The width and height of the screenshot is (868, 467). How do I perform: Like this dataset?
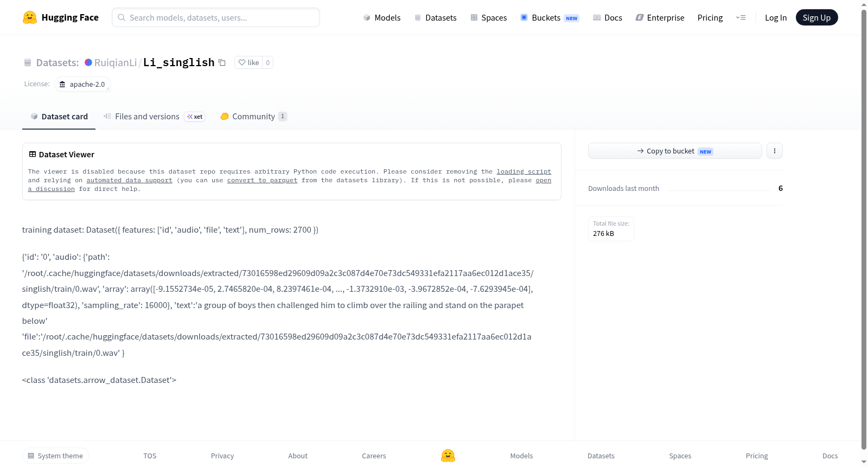(248, 62)
